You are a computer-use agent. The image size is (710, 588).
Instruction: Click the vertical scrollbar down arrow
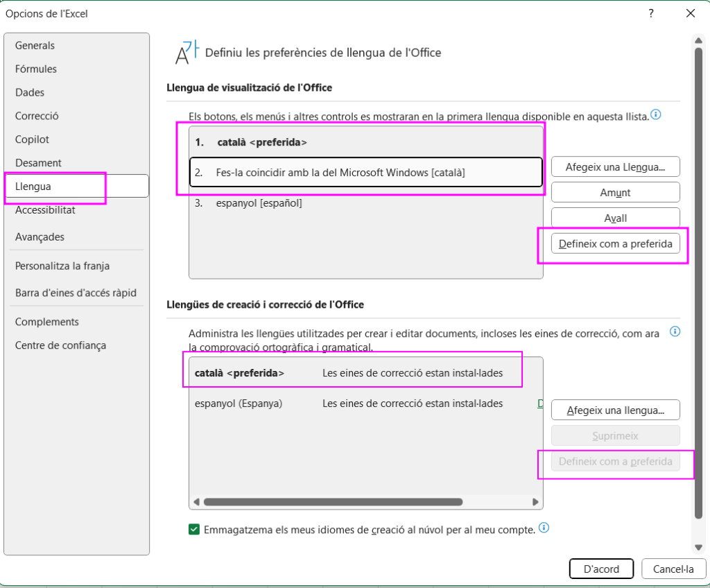coord(699,547)
